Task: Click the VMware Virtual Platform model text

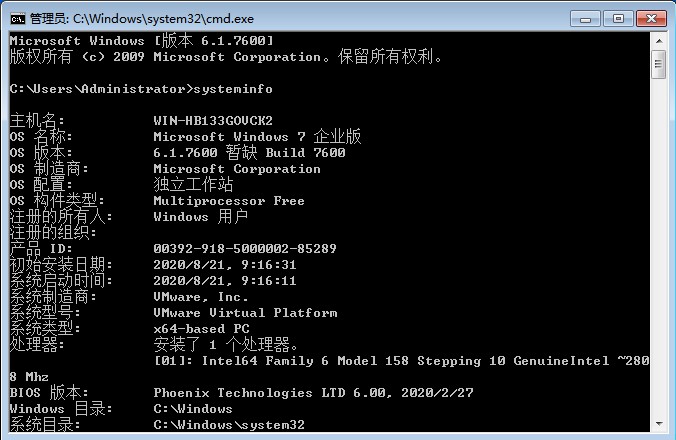Action: [x=245, y=313]
